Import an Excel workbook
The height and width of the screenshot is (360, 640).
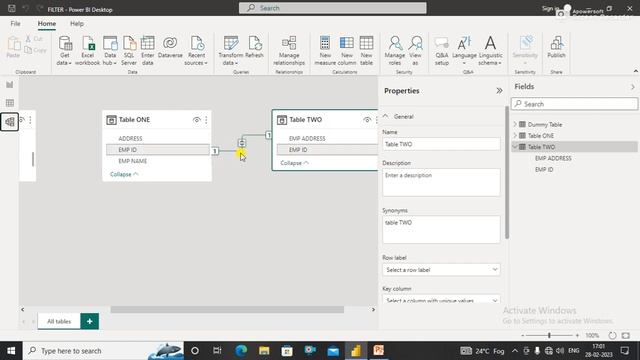point(87,51)
